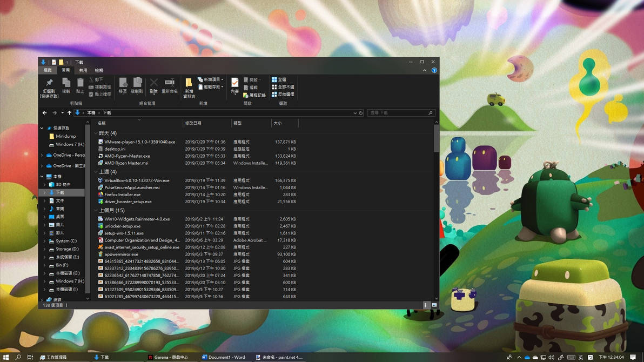This screenshot has height=362, width=644.
Task: Click 本機 breadcrumb in address bar
Action: pos(91,112)
